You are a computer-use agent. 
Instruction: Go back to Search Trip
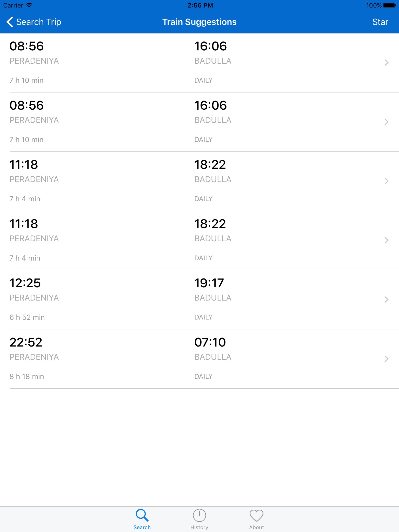[x=39, y=22]
